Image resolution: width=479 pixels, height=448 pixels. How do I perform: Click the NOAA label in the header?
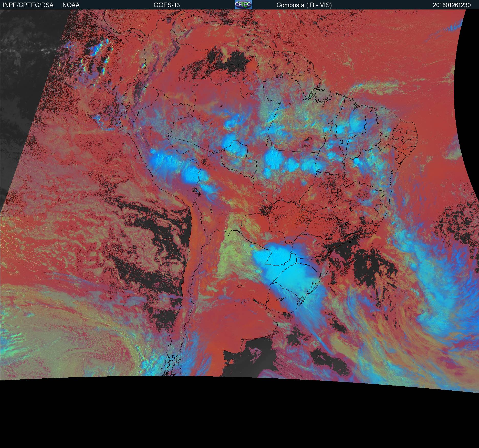click(71, 5)
